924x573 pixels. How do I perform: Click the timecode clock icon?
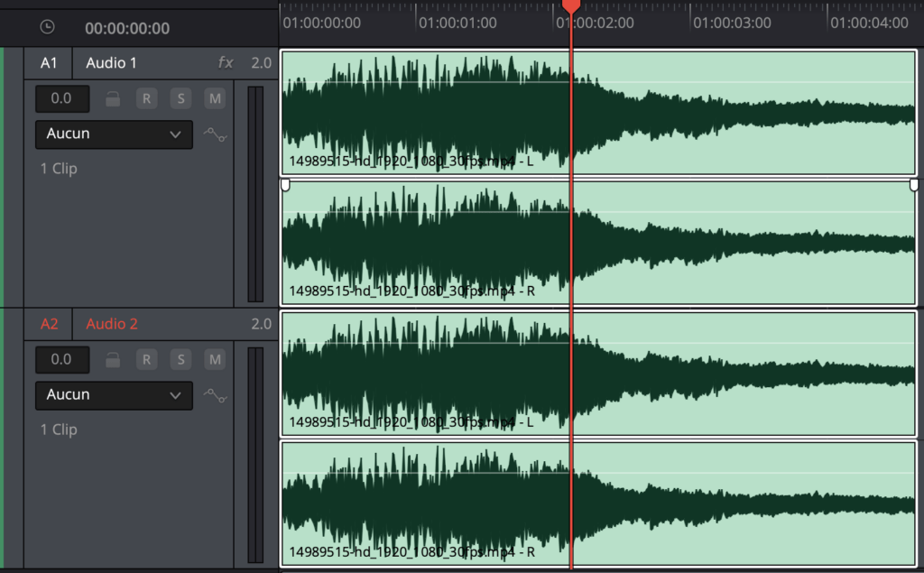click(x=47, y=27)
